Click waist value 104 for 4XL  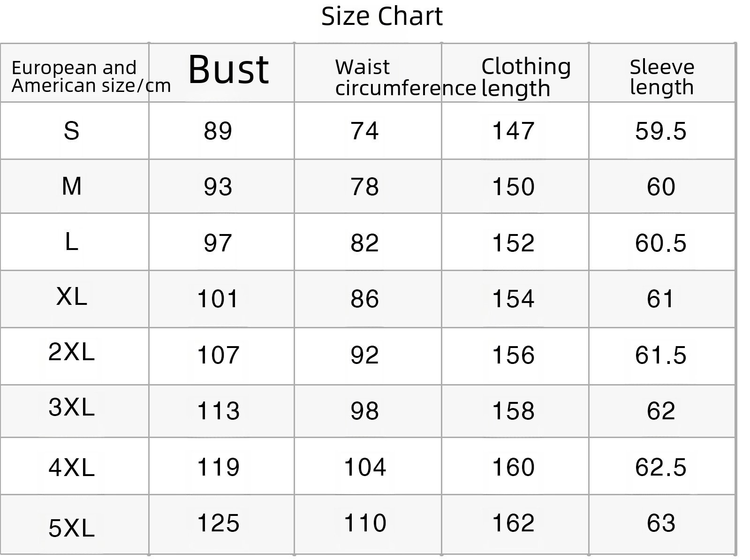365,467
